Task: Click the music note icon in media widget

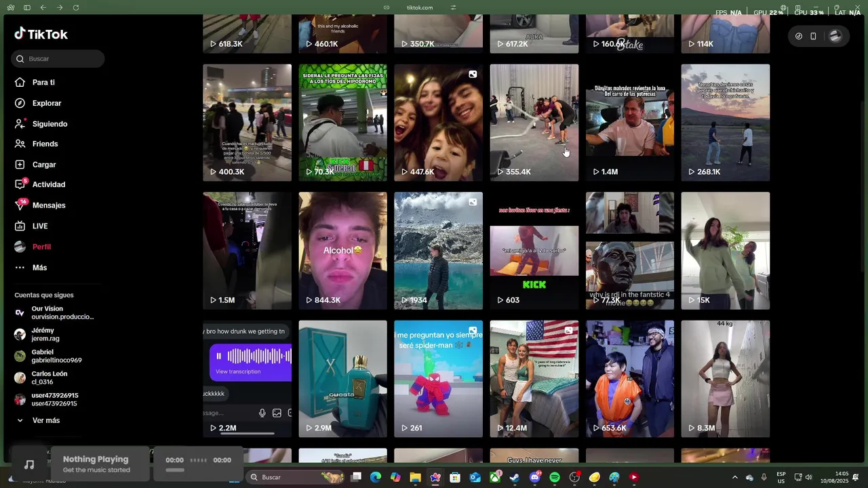Action: 29,464
